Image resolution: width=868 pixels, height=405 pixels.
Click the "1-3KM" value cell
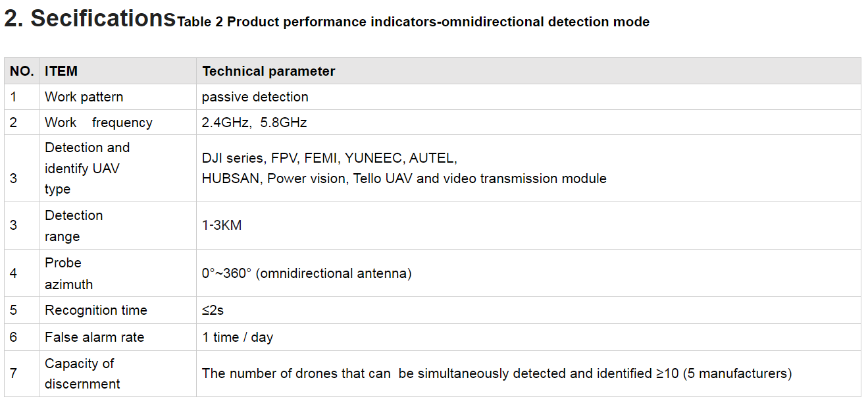[222, 225]
